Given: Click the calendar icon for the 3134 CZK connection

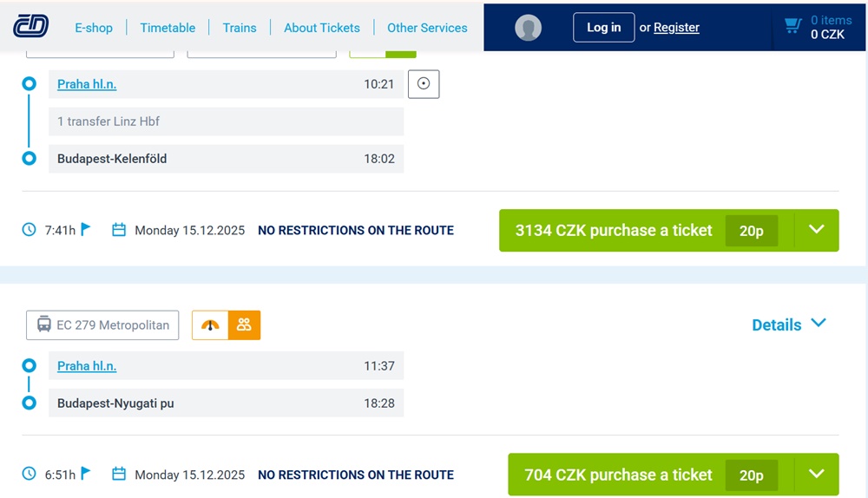Looking at the screenshot, I should [118, 230].
